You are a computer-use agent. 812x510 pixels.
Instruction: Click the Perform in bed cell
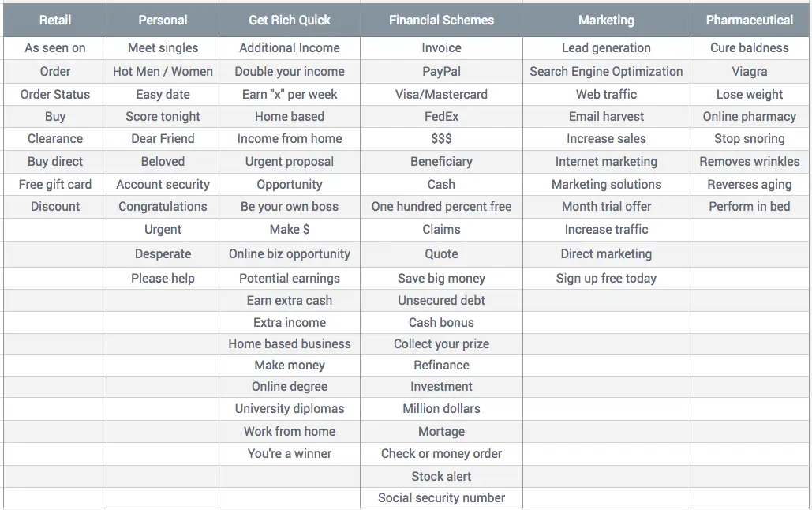(750, 206)
